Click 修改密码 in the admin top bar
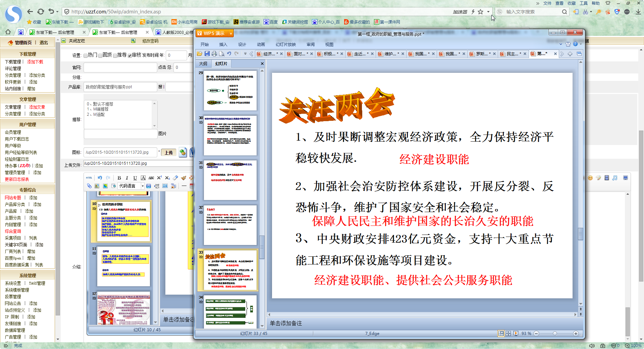This screenshot has width=644, height=349. pos(150,41)
